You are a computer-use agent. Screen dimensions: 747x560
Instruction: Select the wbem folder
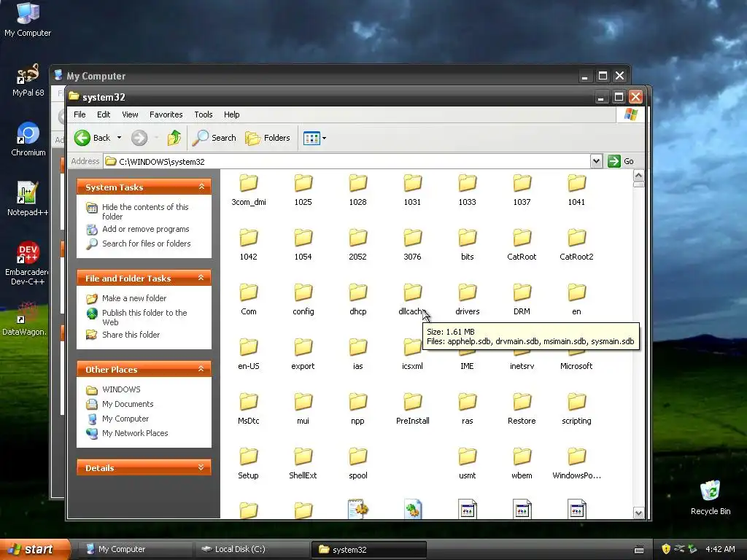click(522, 464)
